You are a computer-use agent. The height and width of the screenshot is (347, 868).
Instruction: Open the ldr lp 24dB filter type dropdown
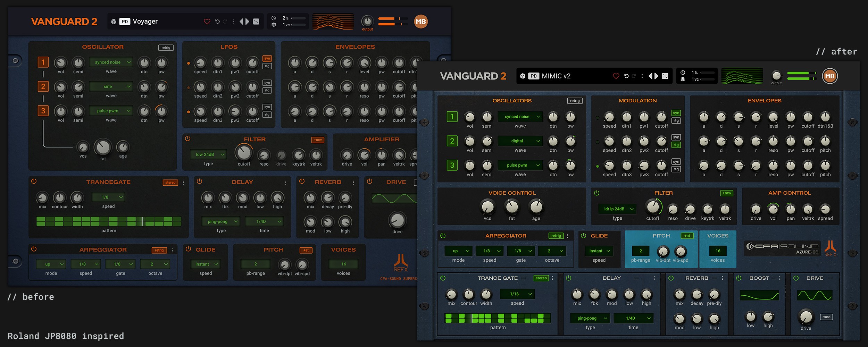pos(617,209)
